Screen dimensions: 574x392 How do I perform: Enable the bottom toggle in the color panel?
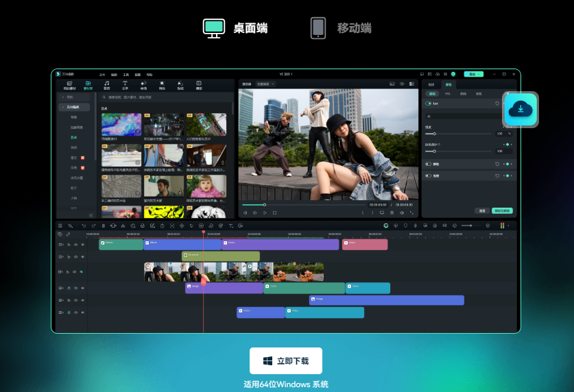tap(428, 176)
